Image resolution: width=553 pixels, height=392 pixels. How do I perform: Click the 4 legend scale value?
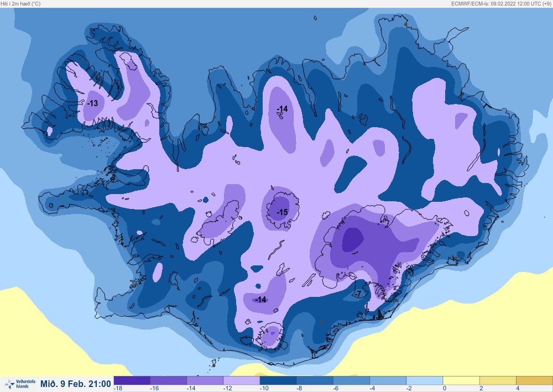(x=518, y=389)
